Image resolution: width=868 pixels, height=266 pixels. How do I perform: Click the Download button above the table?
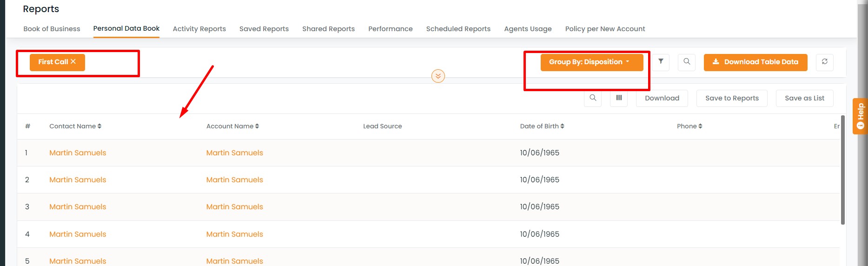tap(662, 98)
